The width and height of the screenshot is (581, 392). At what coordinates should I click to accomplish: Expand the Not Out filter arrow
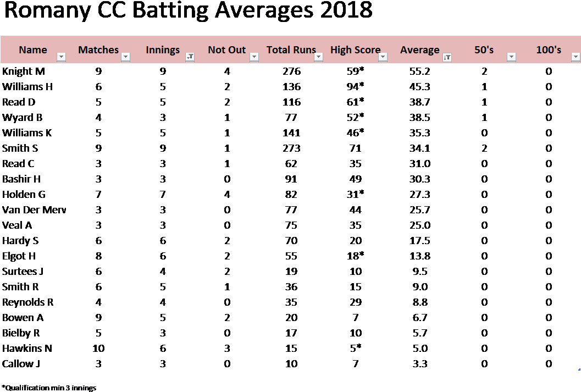[254, 57]
